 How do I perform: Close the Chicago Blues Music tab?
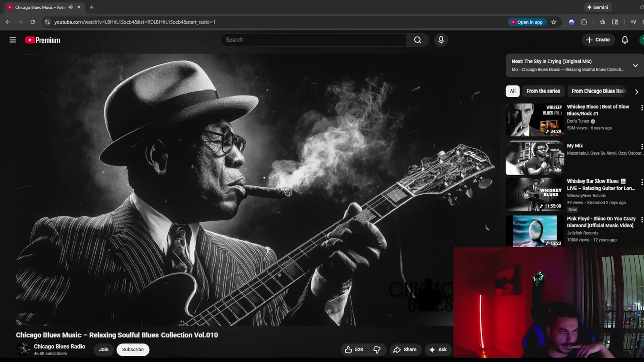click(x=79, y=7)
